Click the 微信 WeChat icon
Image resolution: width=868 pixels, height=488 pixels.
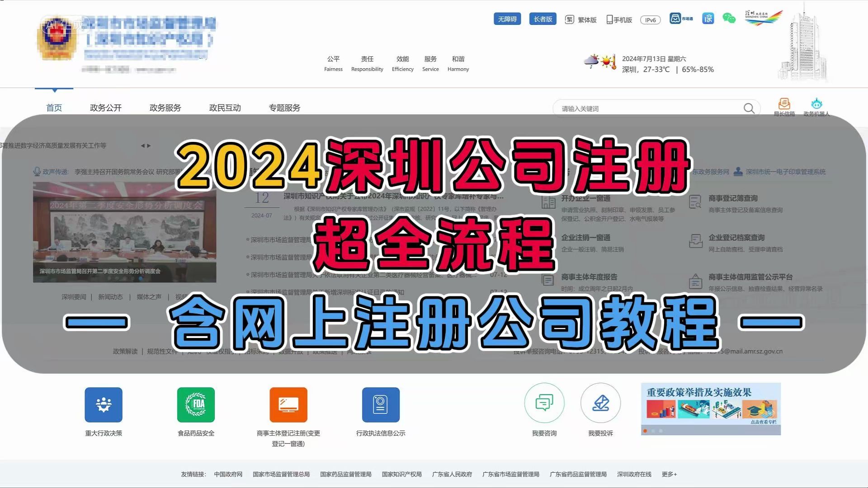(728, 19)
